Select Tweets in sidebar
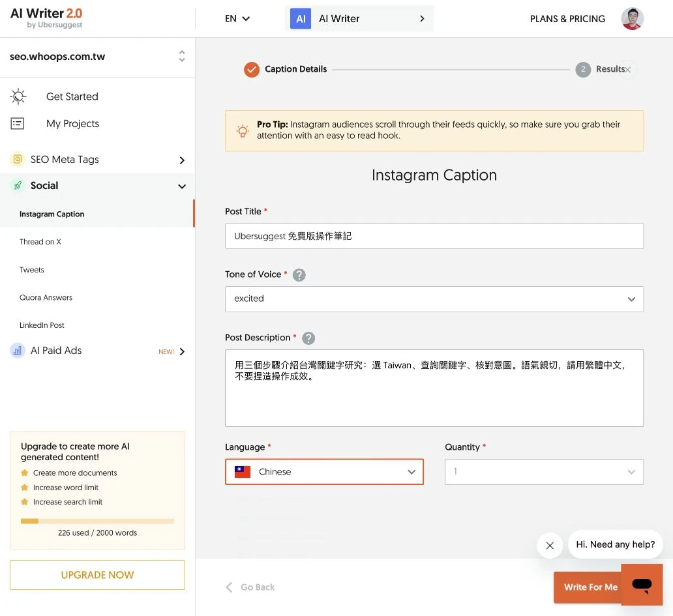This screenshot has height=616, width=673. point(32,269)
